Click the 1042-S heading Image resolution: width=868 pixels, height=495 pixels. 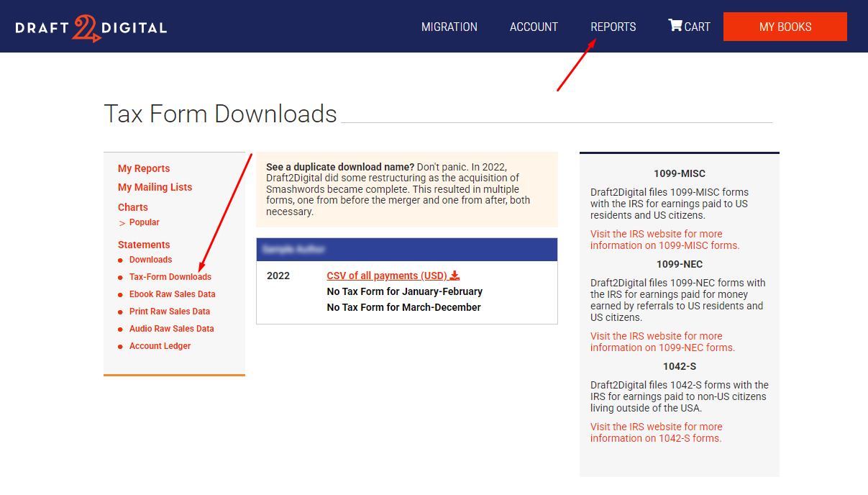pyautogui.click(x=680, y=366)
